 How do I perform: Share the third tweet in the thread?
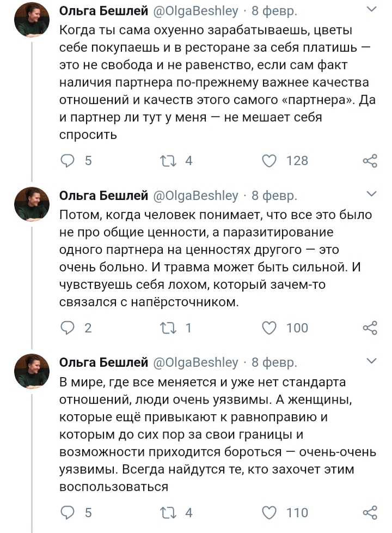(x=370, y=512)
